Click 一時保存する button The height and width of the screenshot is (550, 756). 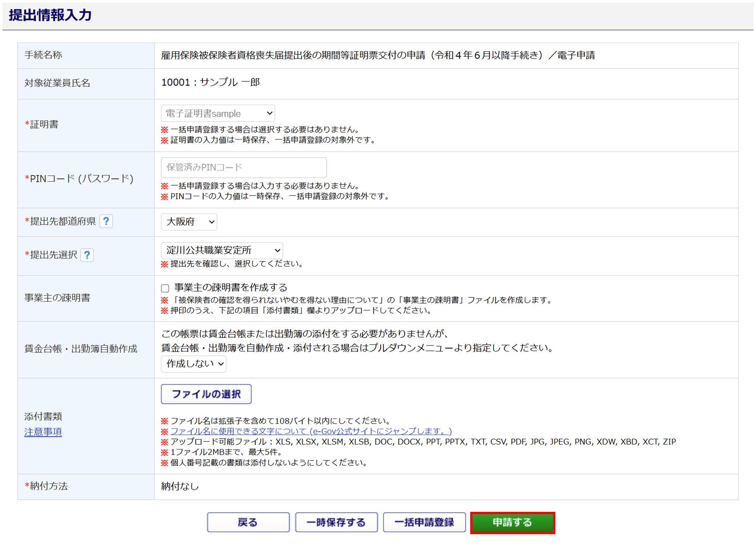click(x=336, y=522)
